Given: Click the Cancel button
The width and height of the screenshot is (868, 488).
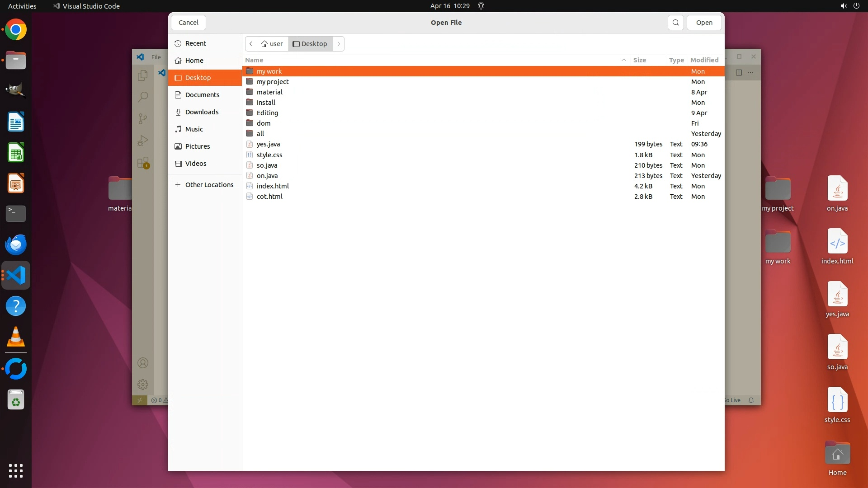Looking at the screenshot, I should (x=188, y=23).
